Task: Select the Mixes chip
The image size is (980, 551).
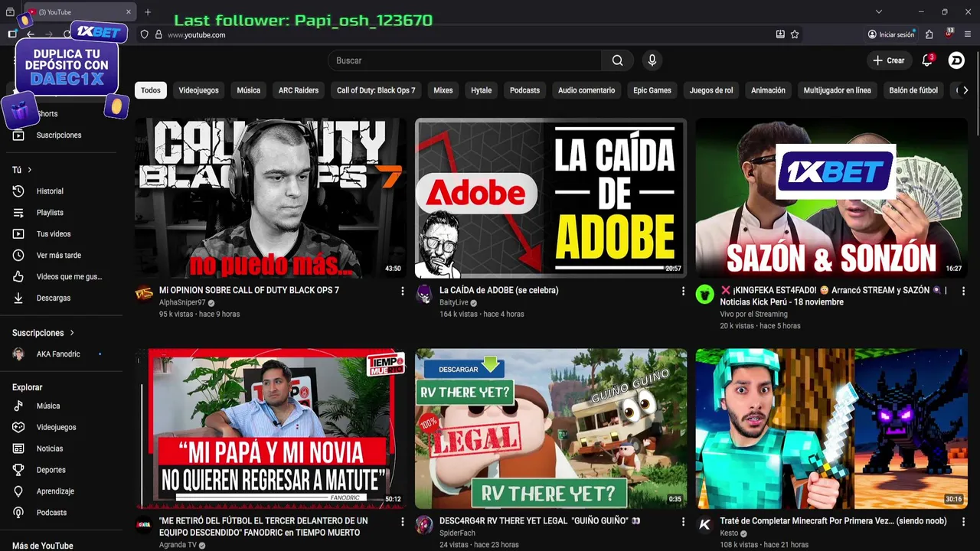Action: (443, 90)
